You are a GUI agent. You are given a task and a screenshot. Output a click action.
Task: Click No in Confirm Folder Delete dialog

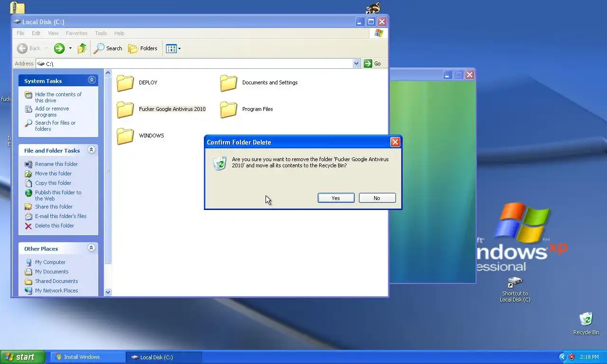tap(377, 198)
